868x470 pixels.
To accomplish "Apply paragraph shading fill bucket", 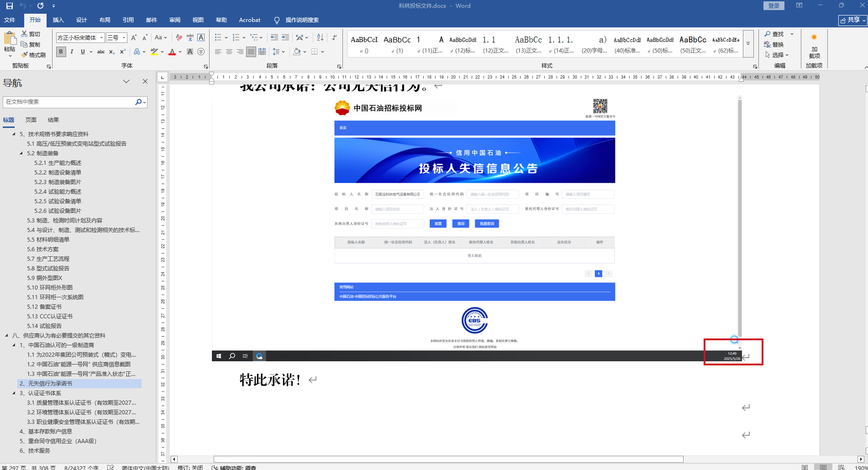I will coord(297,52).
